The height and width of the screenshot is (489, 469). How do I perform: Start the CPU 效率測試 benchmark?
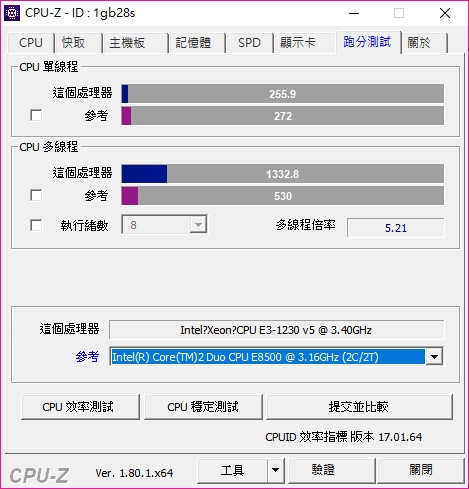pos(80,407)
